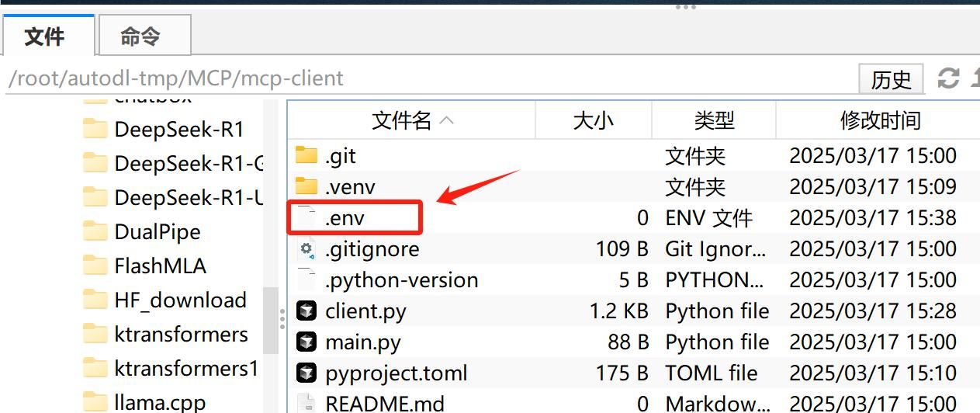Select the .venv folder icon

pyautogui.click(x=306, y=186)
